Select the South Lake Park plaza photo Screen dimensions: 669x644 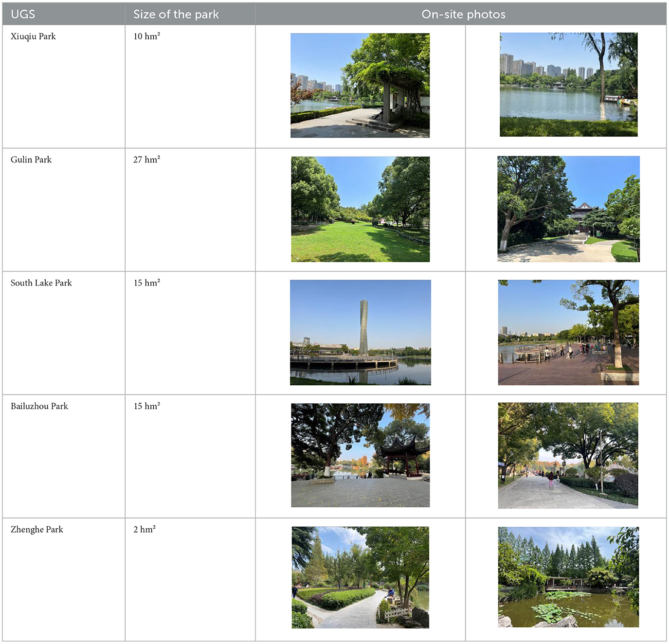[x=568, y=332]
